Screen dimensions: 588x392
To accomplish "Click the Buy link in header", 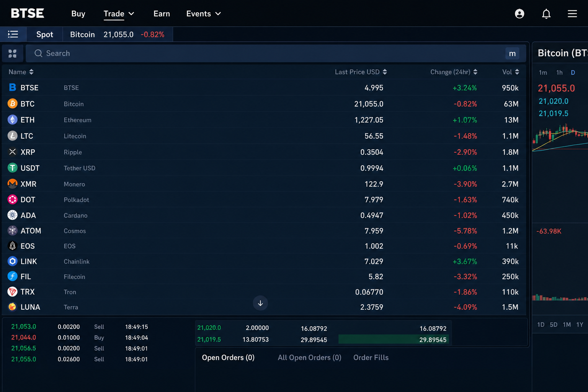I will (x=78, y=14).
